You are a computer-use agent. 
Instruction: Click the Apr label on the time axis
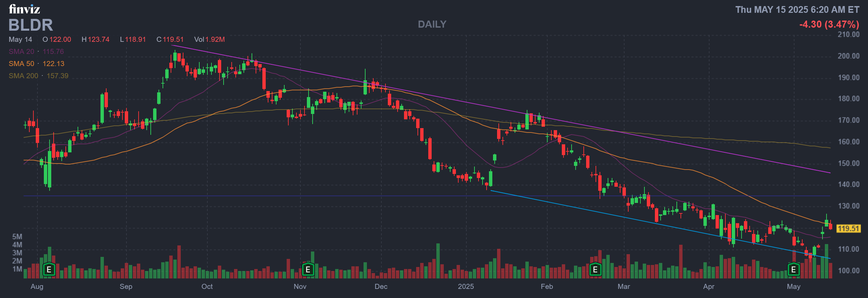[x=709, y=287]
